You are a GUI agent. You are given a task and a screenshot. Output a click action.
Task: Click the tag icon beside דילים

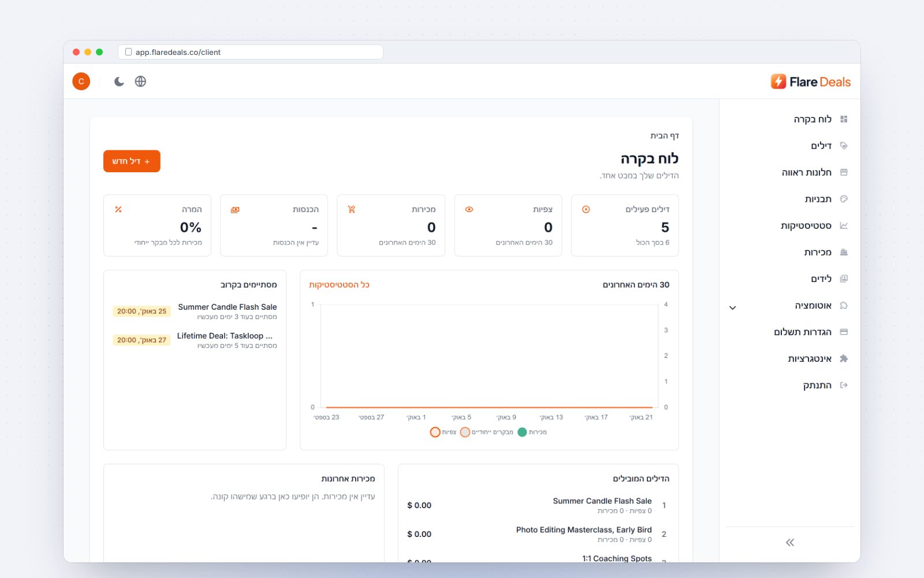[844, 146]
